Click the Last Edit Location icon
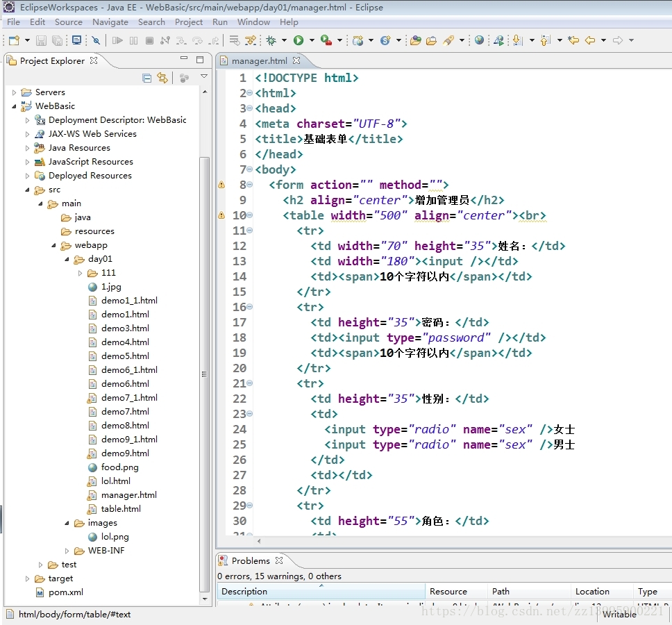This screenshot has height=625, width=672. pyautogui.click(x=573, y=40)
